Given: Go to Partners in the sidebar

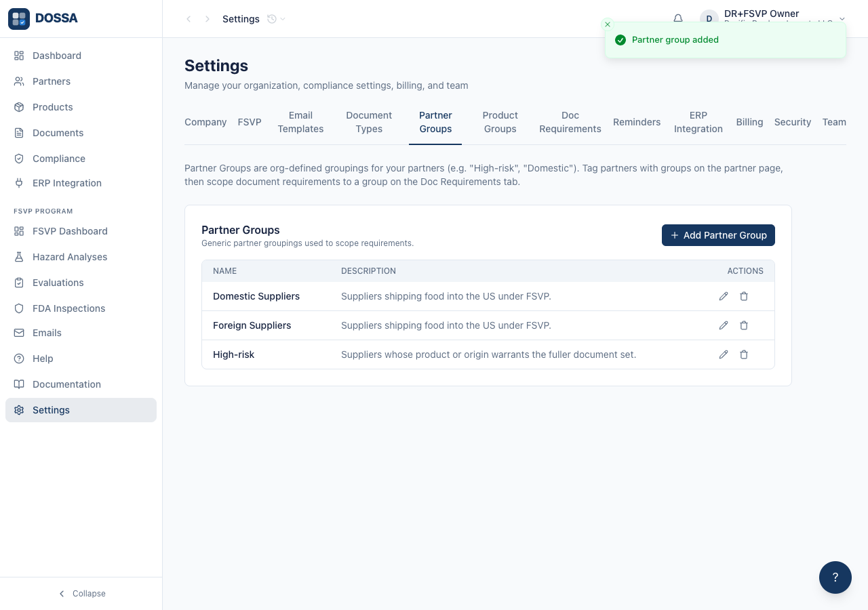Looking at the screenshot, I should (81, 81).
